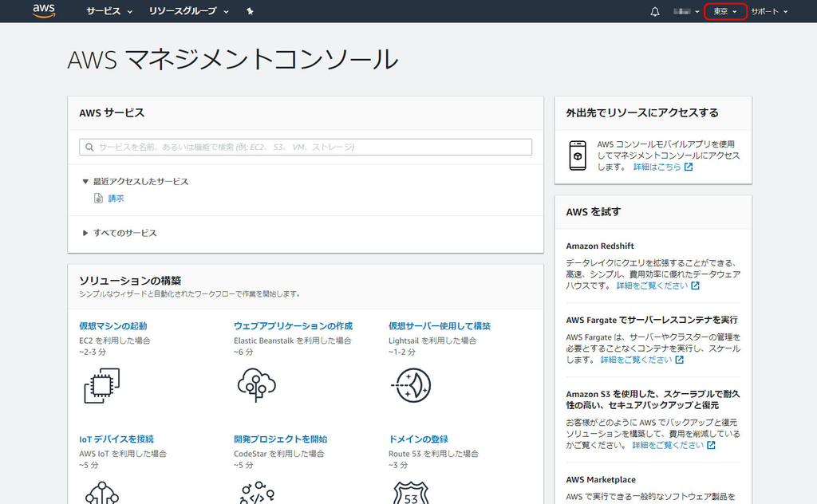817x504 pixels.
Task: Click the Elastic Beanstalk tree cloud icon
Action: (256, 384)
